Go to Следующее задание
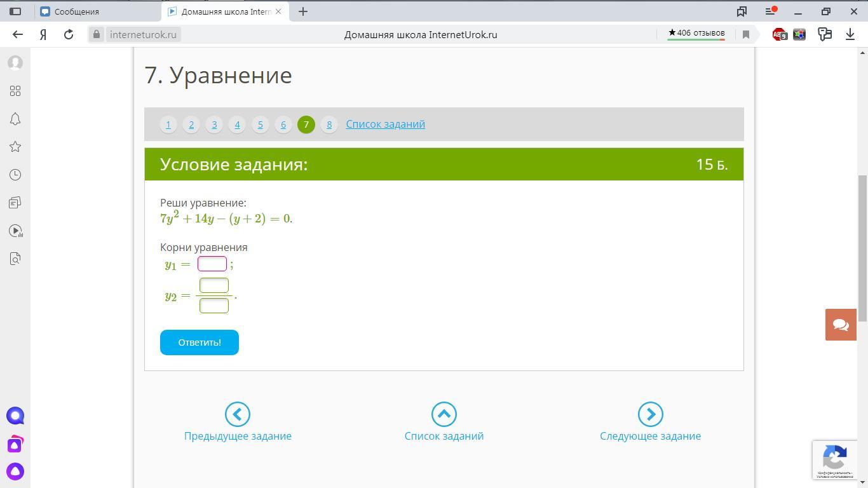This screenshot has width=868, height=488. point(650,423)
